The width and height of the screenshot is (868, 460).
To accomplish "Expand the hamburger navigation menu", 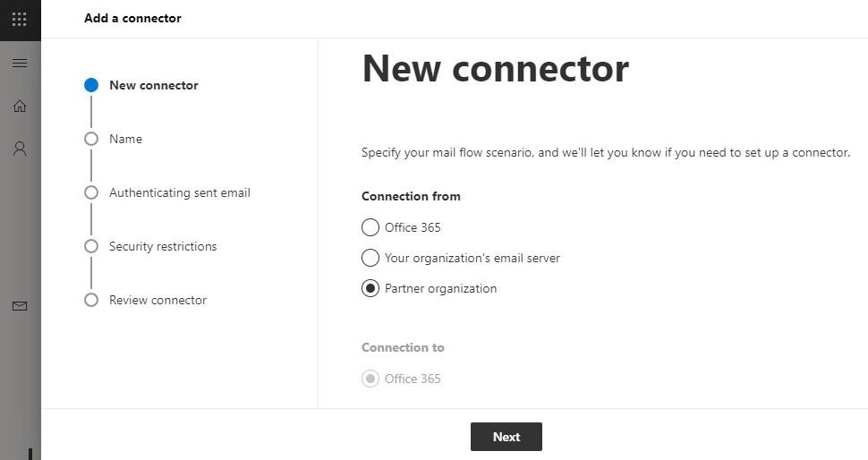I will (20, 64).
